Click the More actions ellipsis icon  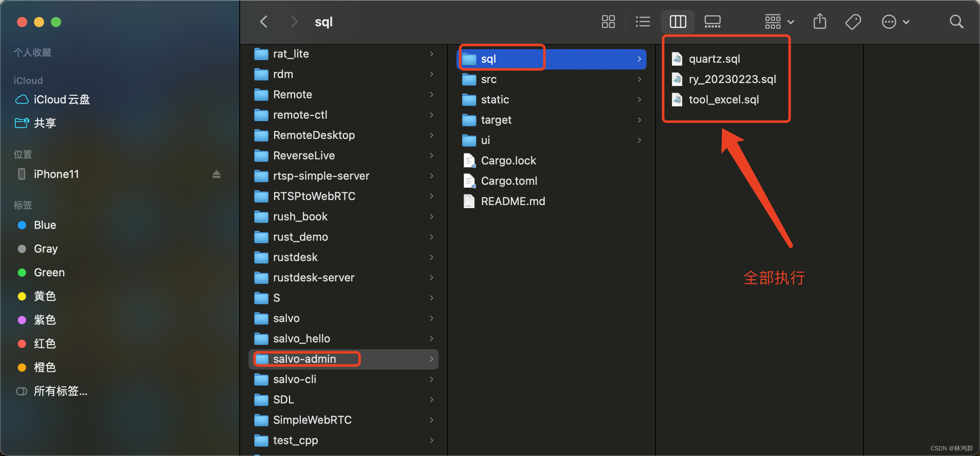889,22
